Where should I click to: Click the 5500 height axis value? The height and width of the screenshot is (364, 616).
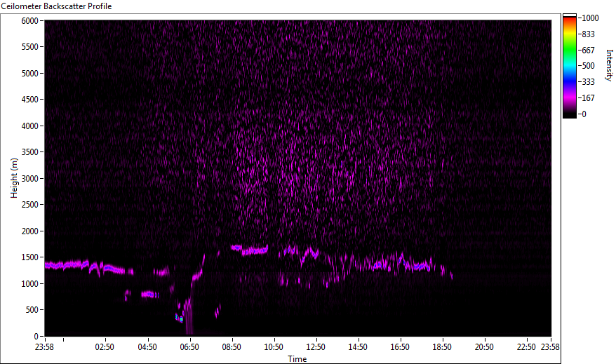[x=30, y=47]
